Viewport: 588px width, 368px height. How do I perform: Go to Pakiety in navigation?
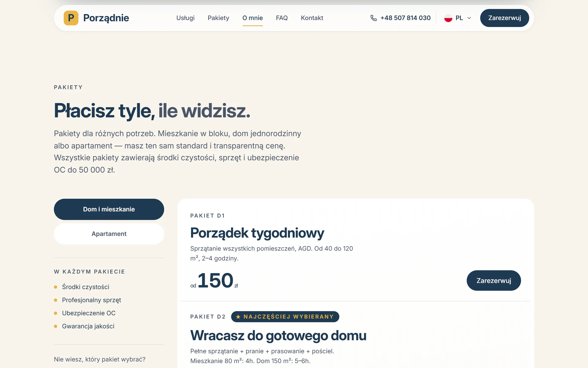218,18
